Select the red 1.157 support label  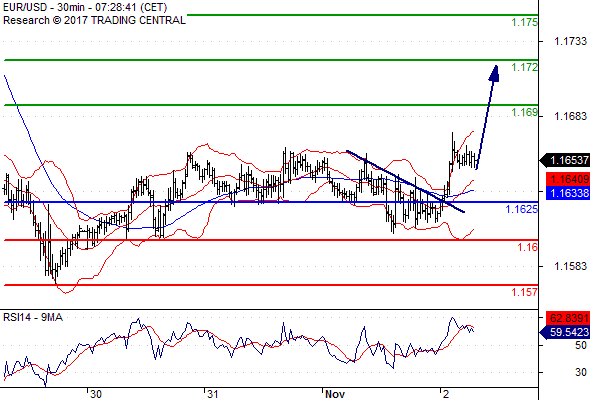click(x=524, y=292)
